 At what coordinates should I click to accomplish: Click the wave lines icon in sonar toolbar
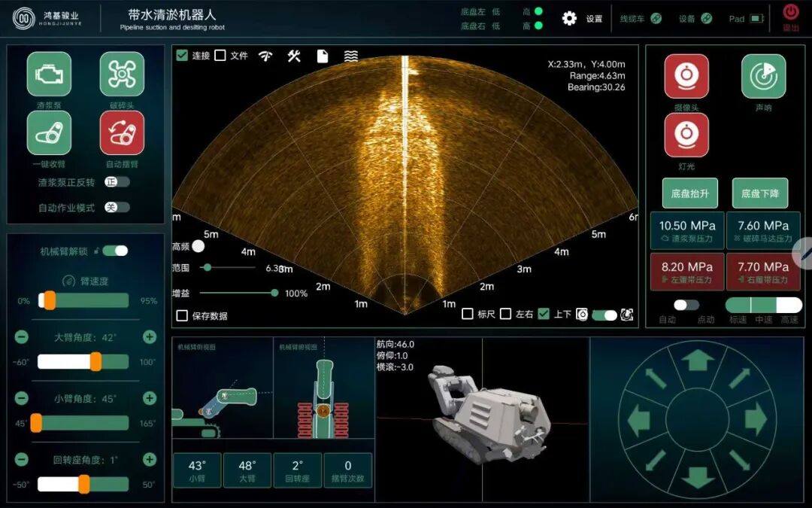pos(351,56)
